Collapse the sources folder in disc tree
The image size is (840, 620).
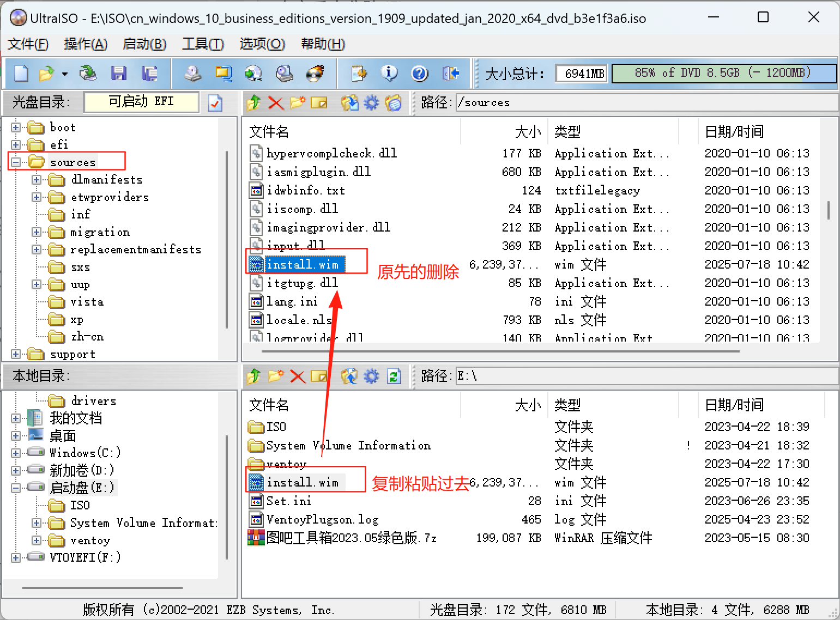[16, 162]
